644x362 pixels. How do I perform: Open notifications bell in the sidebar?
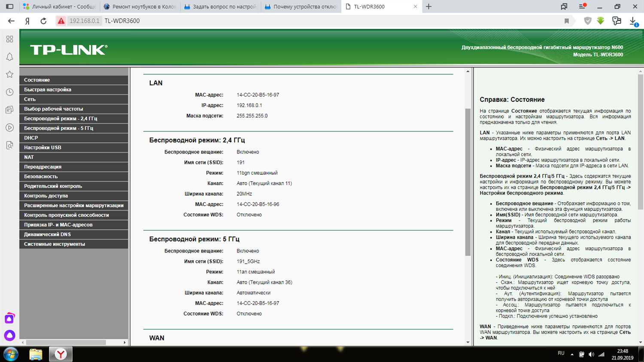(x=9, y=57)
